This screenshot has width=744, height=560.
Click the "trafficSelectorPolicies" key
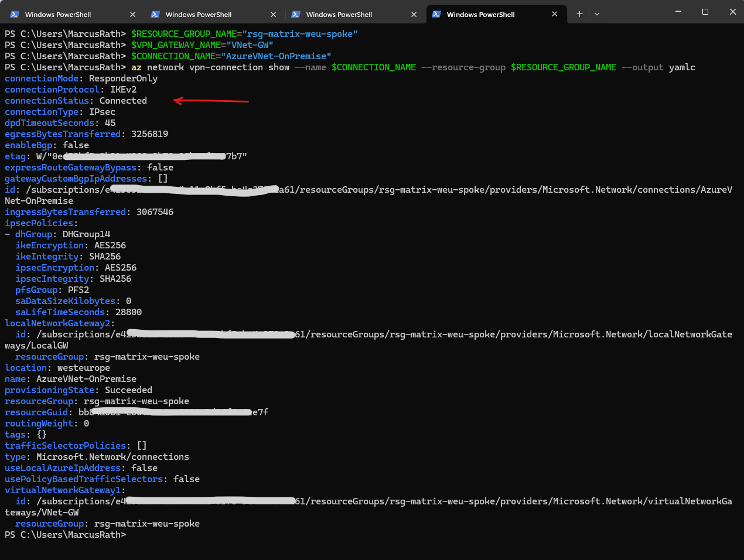(x=65, y=446)
